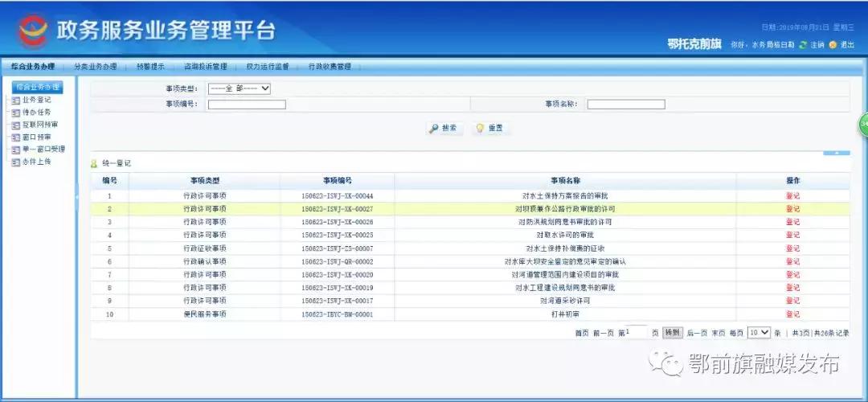868x402 pixels.
Task: Open the 咨询投诉管理 top menu tab
Action: [206, 67]
